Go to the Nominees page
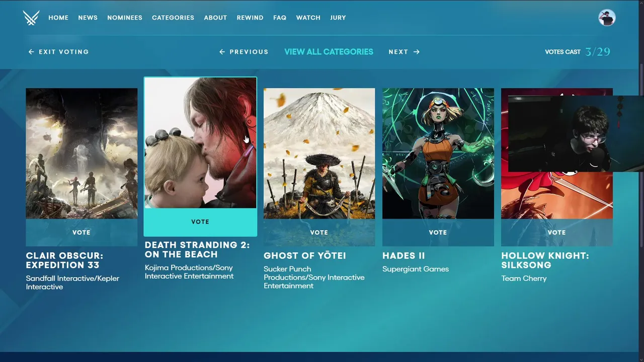 pos(125,18)
